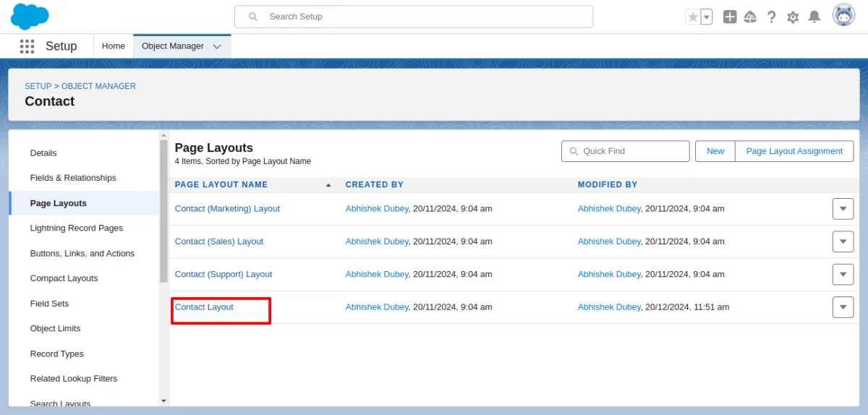Open Modified By Abhishek Dubey in Marketing row

pos(609,209)
